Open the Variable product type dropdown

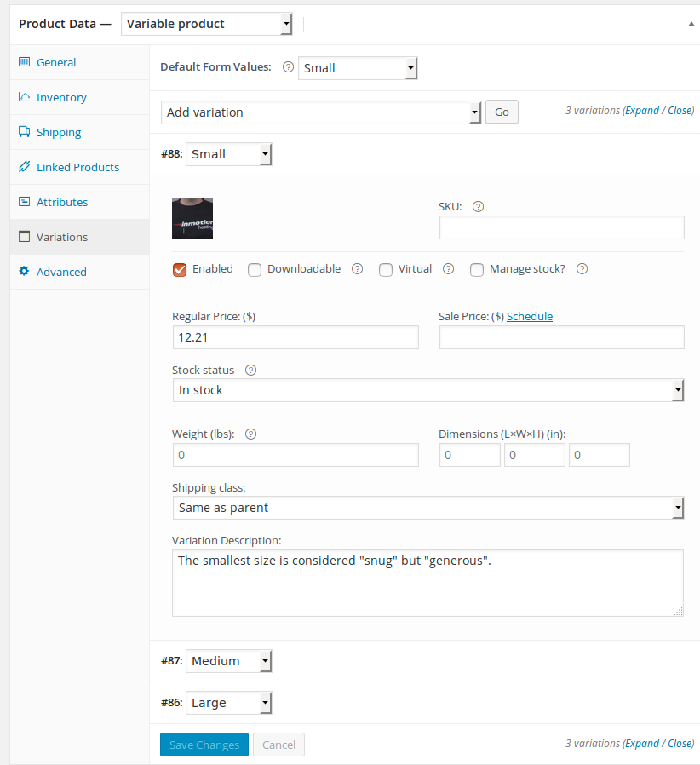[x=207, y=24]
